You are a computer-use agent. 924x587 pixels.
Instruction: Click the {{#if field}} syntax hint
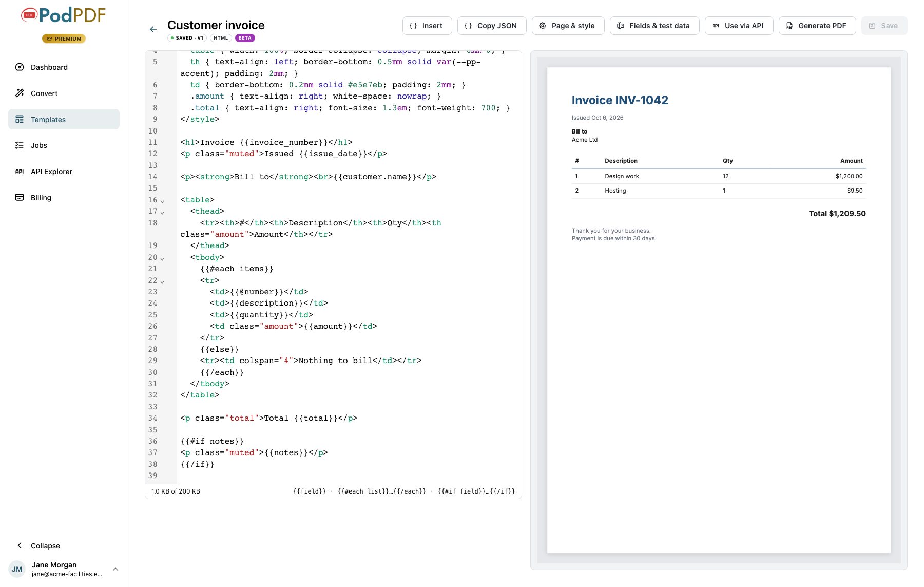(x=476, y=491)
